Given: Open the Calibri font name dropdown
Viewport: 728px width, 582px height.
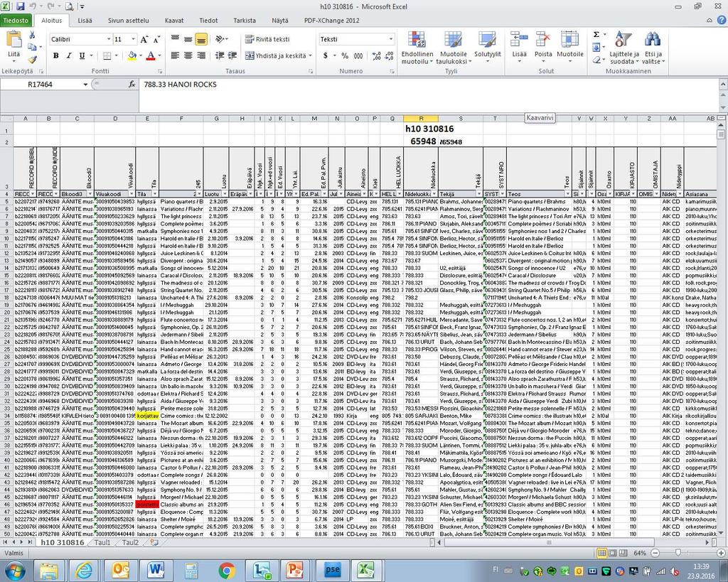Looking at the screenshot, I should click(x=109, y=40).
